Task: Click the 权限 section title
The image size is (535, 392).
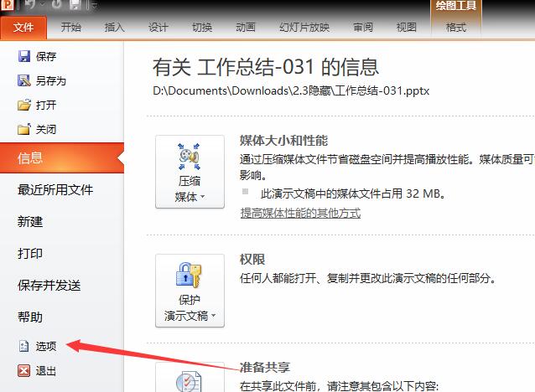Action: pos(252,260)
